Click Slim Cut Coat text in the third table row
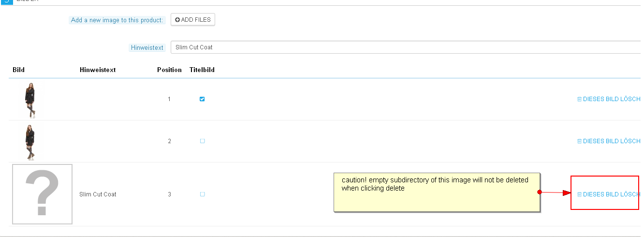Image resolution: width=644 pixels, height=237 pixels. (98, 194)
